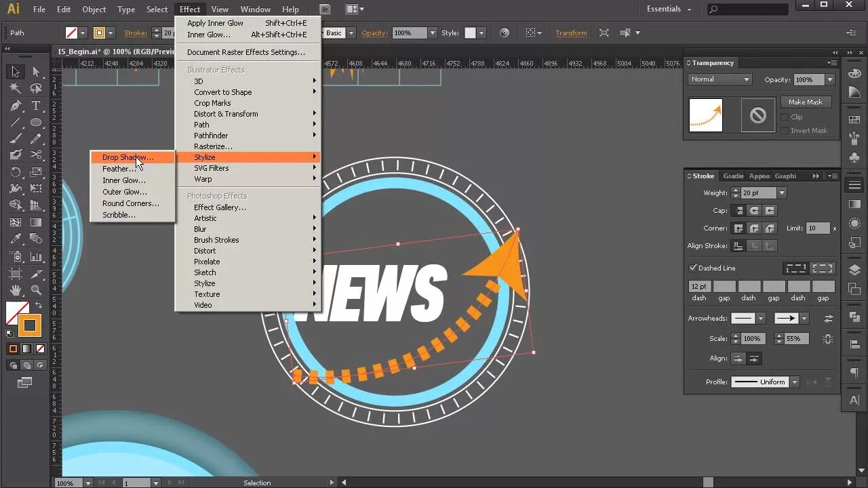Click the Make Mask button
This screenshot has width=868, height=488.
coord(805,102)
